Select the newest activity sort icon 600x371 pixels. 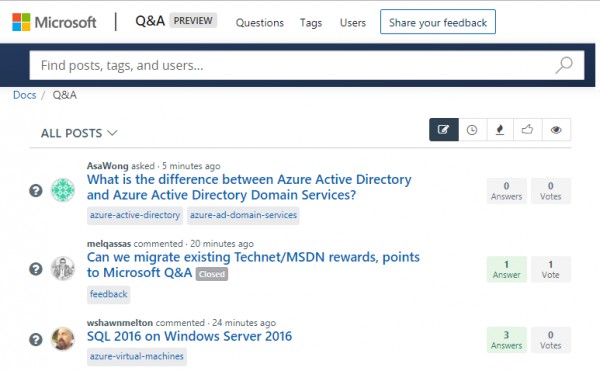(443, 130)
